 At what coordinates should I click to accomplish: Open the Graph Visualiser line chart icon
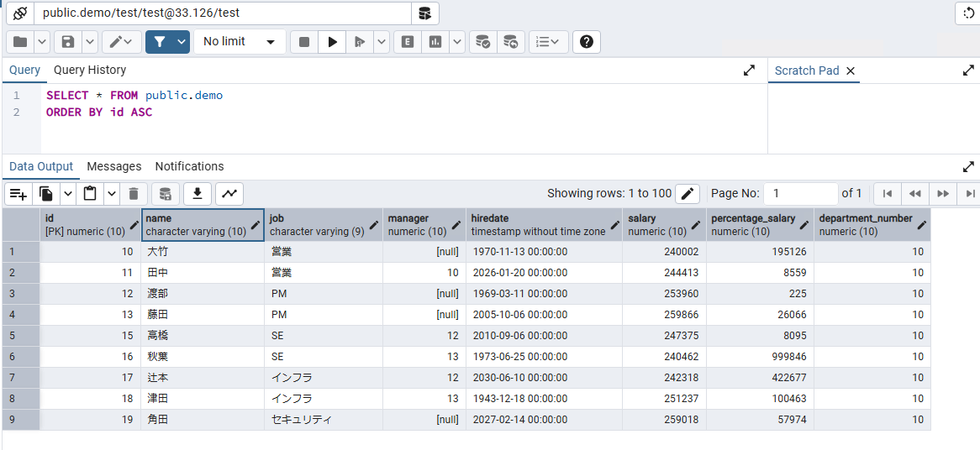[229, 194]
